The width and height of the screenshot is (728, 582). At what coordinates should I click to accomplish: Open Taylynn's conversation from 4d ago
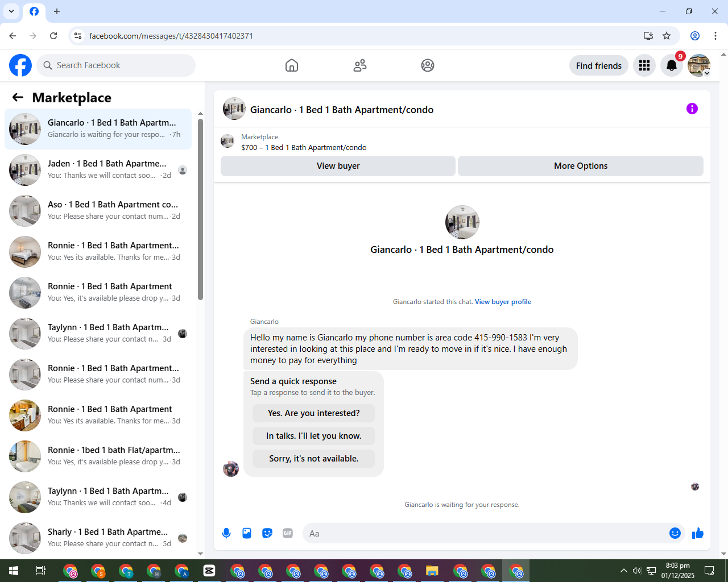98,497
